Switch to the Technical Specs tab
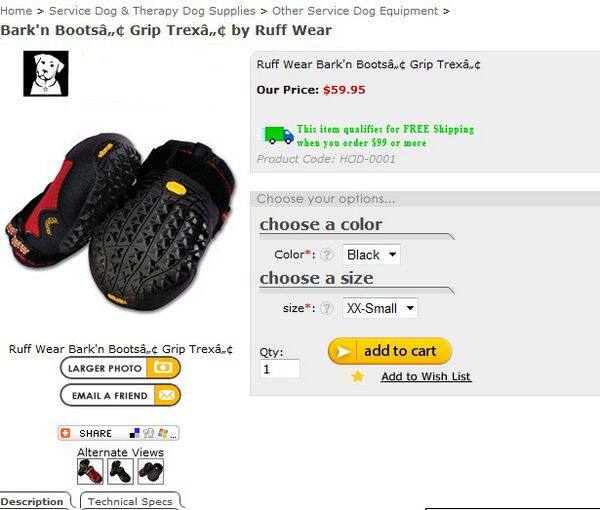The image size is (600, 510). (x=130, y=501)
